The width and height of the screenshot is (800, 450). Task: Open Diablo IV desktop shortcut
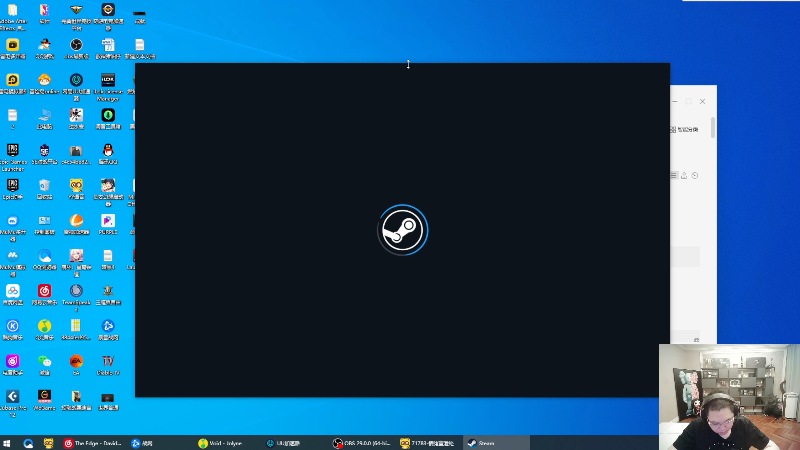click(x=108, y=365)
